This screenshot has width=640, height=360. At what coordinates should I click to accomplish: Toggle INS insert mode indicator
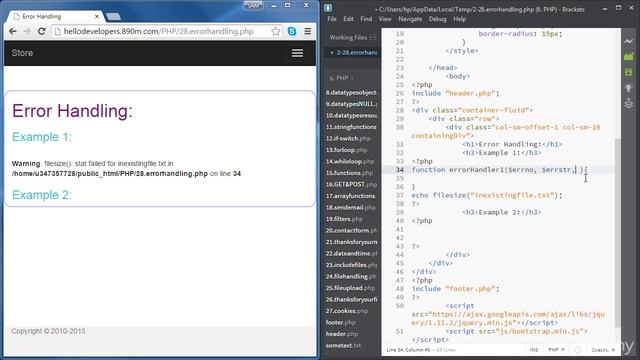(x=534, y=350)
